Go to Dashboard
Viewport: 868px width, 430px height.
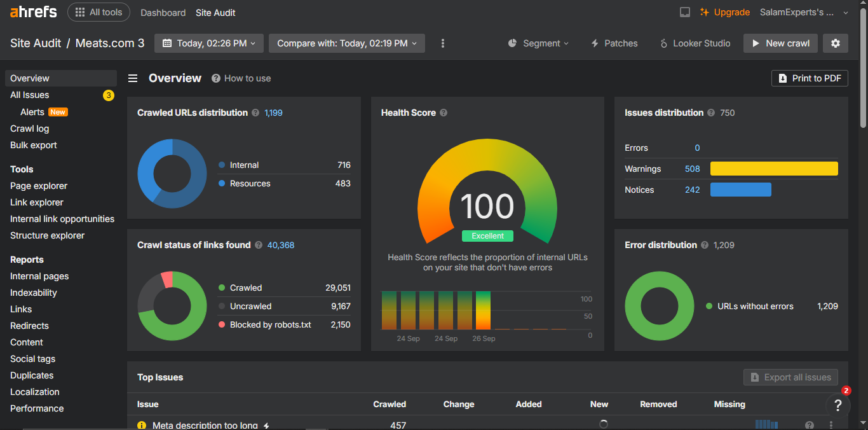point(163,13)
